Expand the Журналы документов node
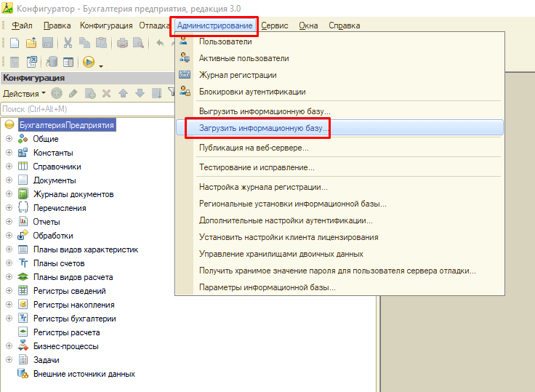 pos(9,194)
